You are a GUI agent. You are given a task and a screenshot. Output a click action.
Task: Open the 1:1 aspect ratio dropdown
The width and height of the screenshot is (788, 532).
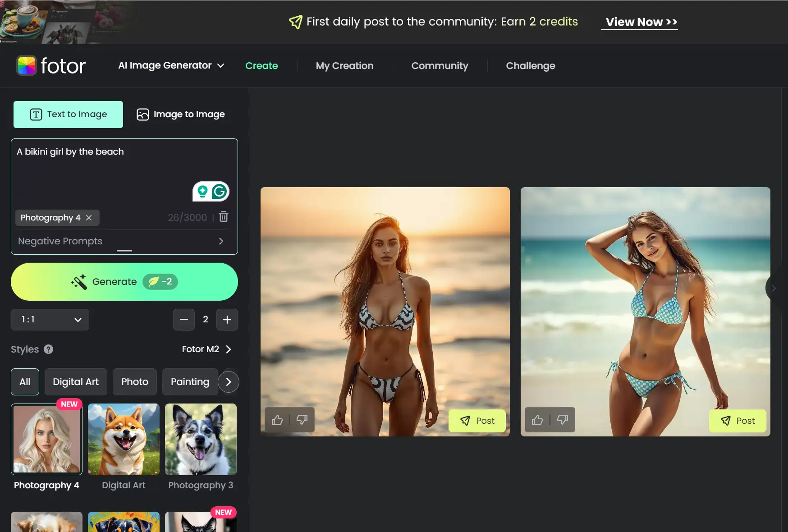pos(50,320)
